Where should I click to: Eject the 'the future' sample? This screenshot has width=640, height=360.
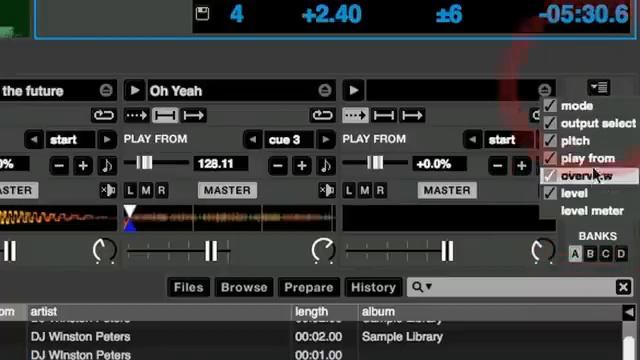(106, 90)
